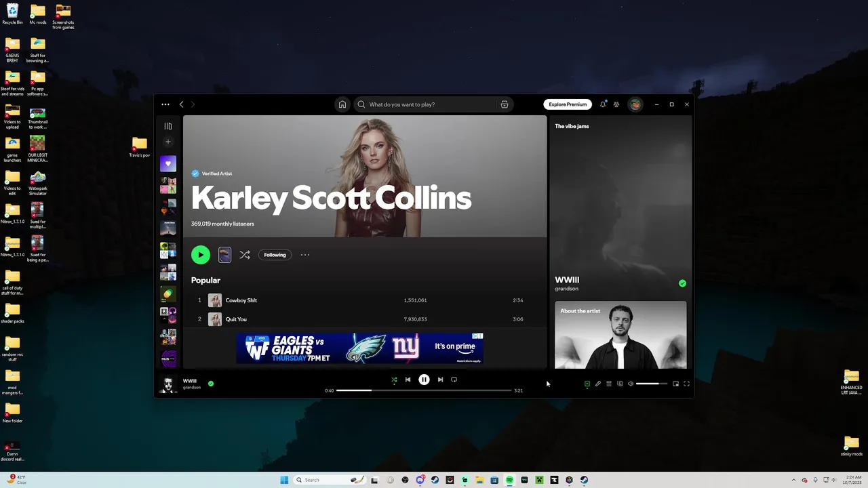The image size is (868, 488).
Task: Open the mini player icon
Action: coord(675,384)
